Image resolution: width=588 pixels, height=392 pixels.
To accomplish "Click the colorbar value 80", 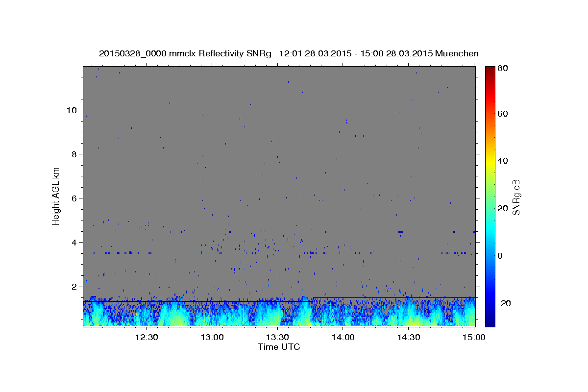I will 503,68.
